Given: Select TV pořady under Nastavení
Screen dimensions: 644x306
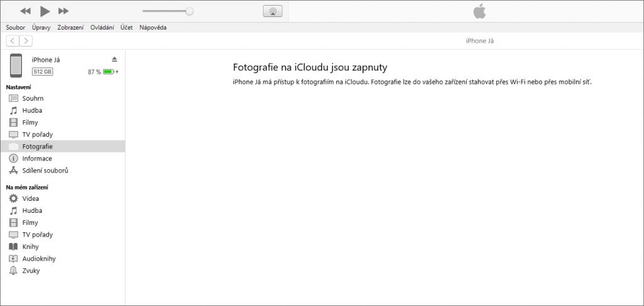Looking at the screenshot, I should (37, 135).
